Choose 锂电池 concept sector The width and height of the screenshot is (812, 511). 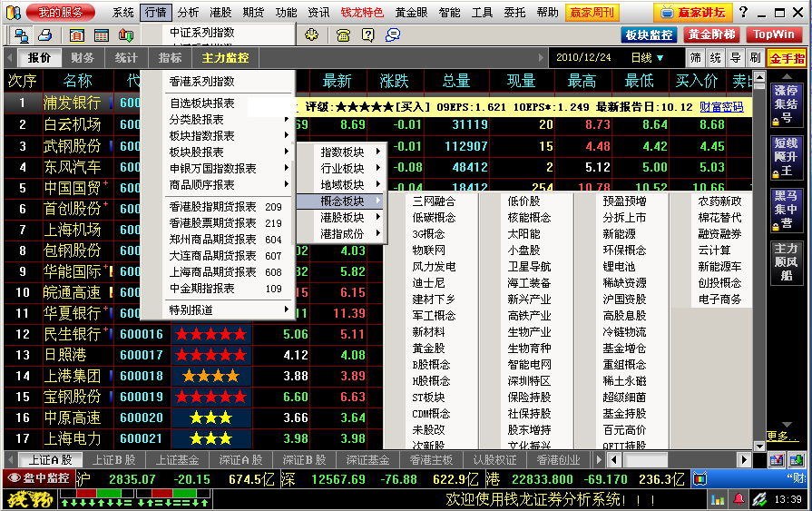[x=620, y=266]
